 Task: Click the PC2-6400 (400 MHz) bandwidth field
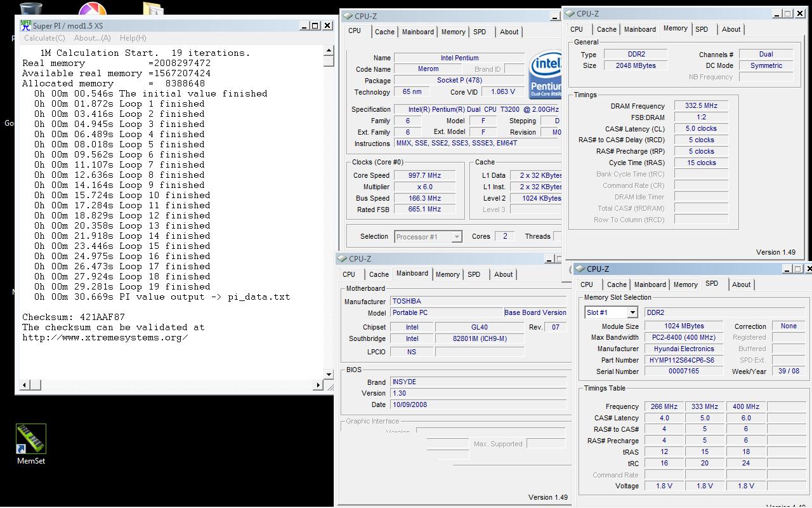[683, 337]
